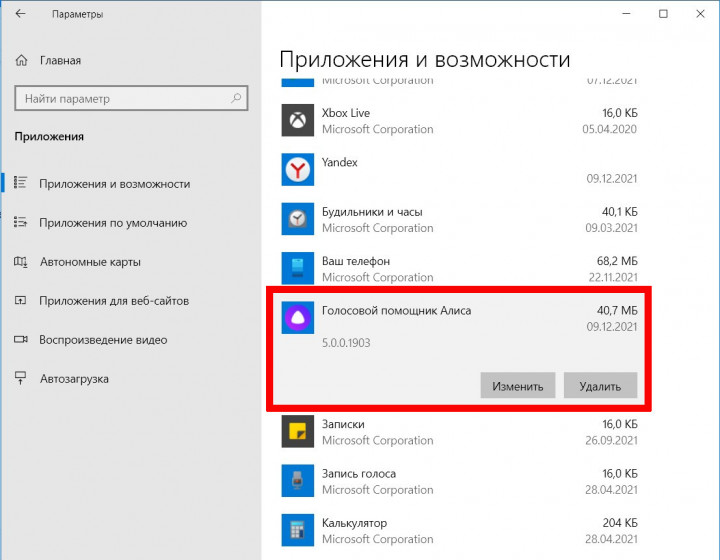Open the Главная home page
The width and height of the screenshot is (720, 560).
60,60
